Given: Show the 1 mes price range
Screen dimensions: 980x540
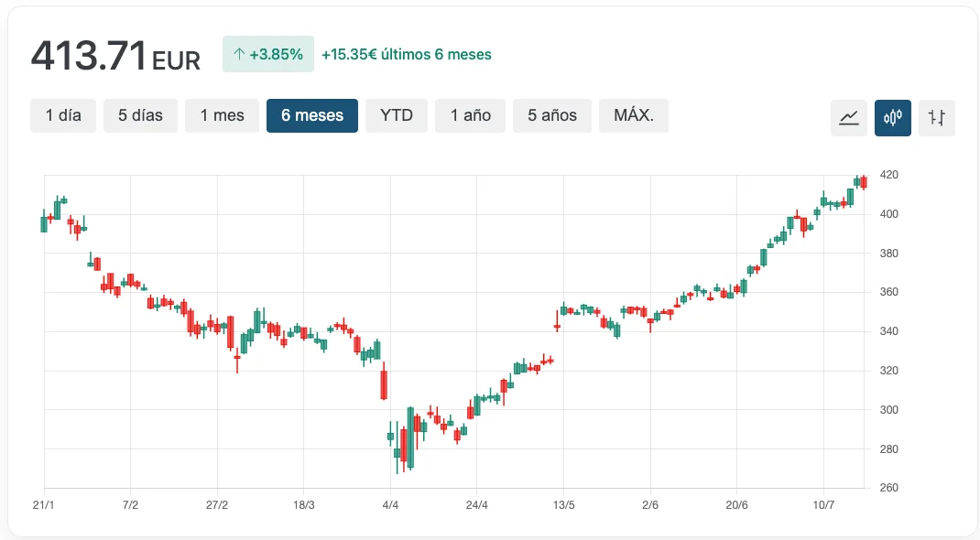Looking at the screenshot, I should click(x=222, y=115).
